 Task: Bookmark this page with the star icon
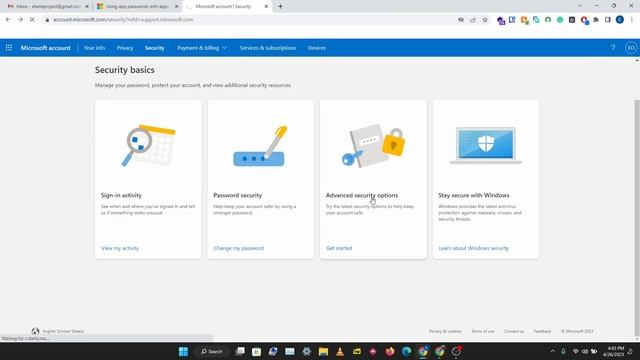click(x=485, y=20)
